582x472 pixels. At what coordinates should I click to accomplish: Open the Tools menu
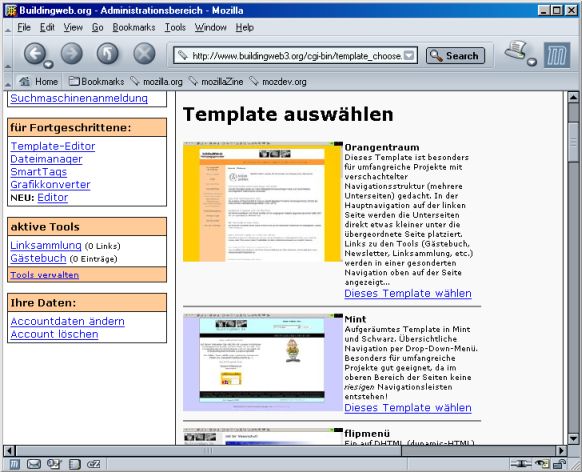click(175, 27)
